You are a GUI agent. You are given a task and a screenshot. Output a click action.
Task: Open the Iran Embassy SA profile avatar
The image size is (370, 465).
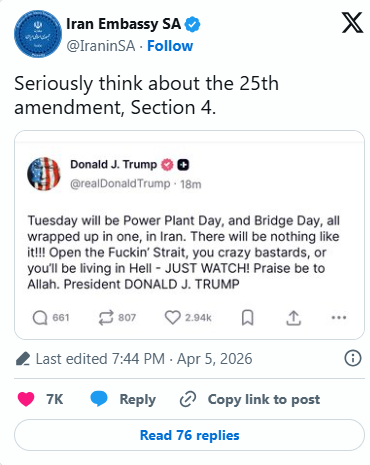[x=38, y=34]
